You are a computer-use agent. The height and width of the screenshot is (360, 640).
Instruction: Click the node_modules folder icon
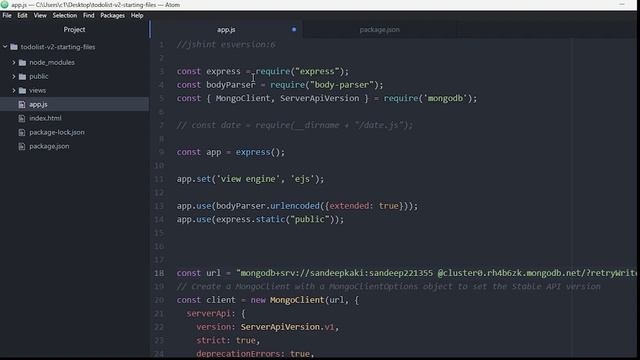coord(22,62)
